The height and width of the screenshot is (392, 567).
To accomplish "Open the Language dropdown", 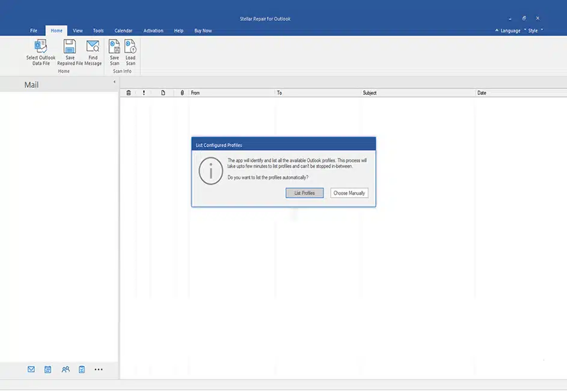I will (x=510, y=30).
